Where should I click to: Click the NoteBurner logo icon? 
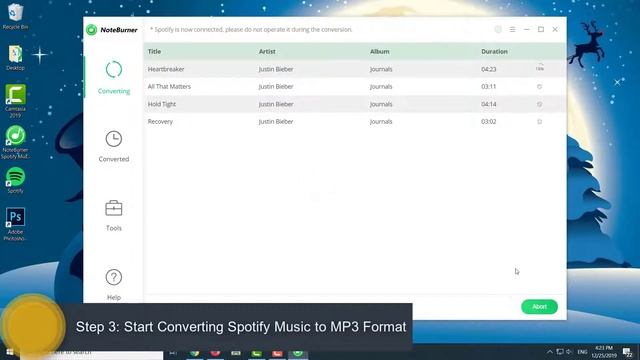(91, 30)
